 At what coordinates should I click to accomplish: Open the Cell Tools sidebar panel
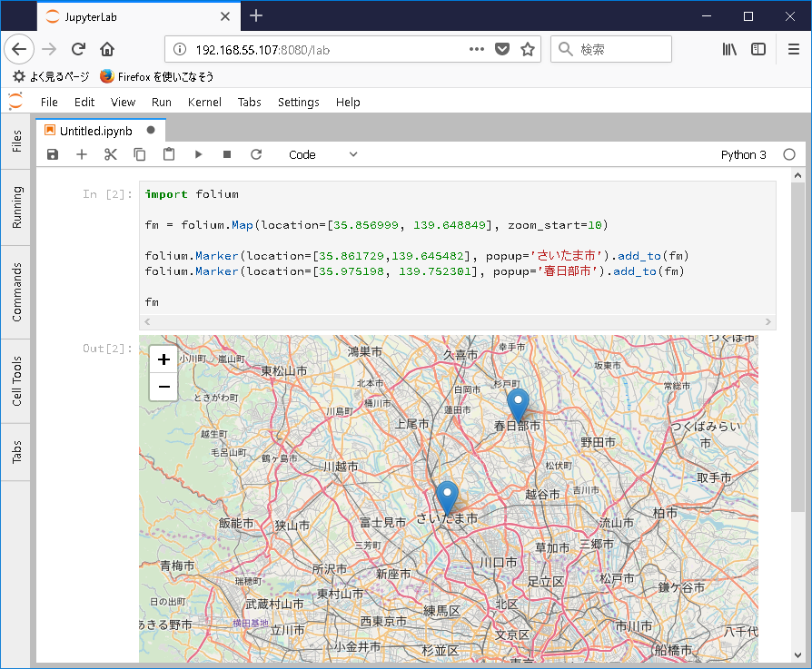(16, 381)
